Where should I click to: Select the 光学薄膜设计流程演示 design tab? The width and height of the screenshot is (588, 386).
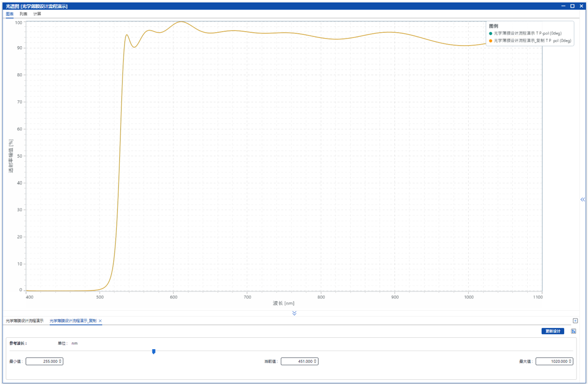pyautogui.click(x=25, y=321)
